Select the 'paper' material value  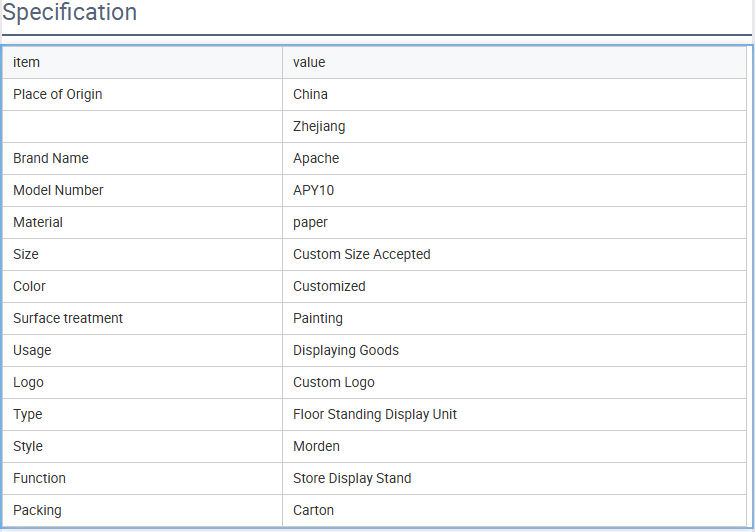pyautogui.click(x=310, y=222)
